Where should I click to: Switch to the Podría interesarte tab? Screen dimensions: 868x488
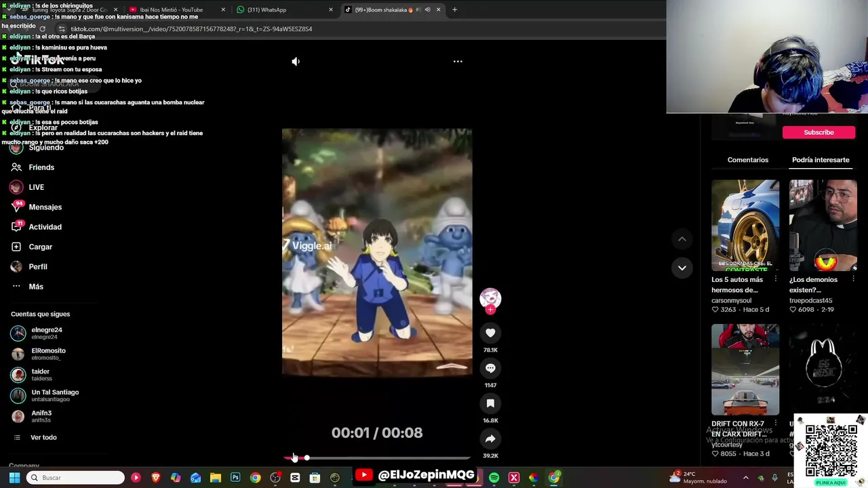821,160
